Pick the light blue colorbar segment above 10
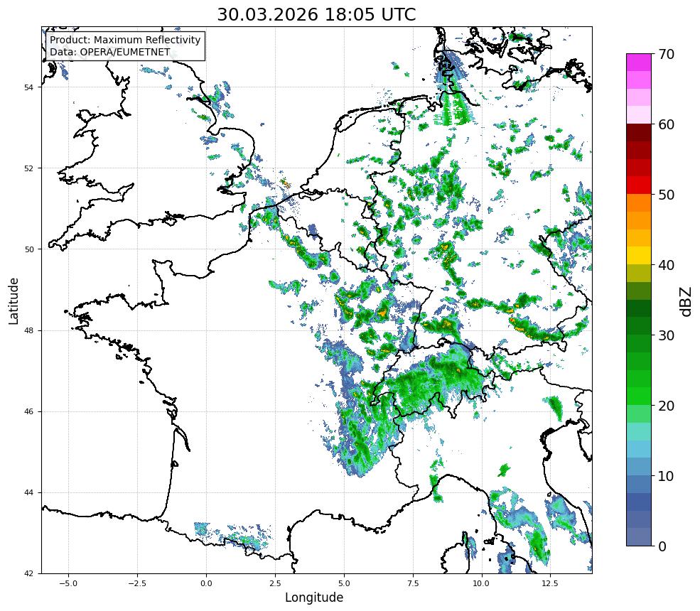Screen dimensions: 700x611 point(639,467)
